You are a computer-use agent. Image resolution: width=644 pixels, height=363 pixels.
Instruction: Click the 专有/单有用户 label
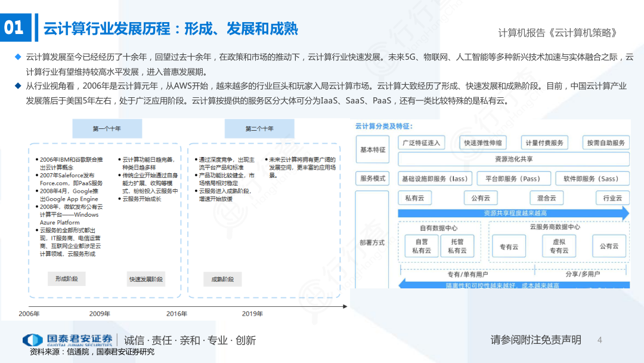(x=468, y=274)
